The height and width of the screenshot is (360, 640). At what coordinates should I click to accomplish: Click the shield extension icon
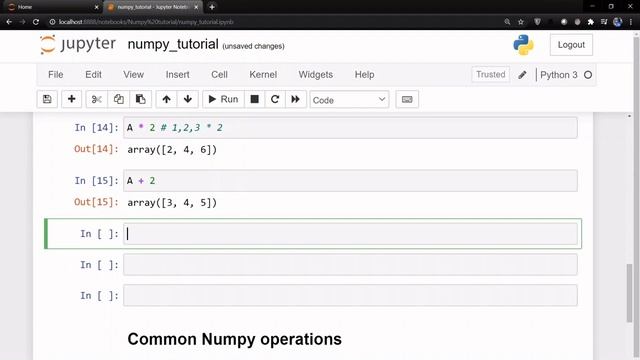pyautogui.click(x=537, y=22)
